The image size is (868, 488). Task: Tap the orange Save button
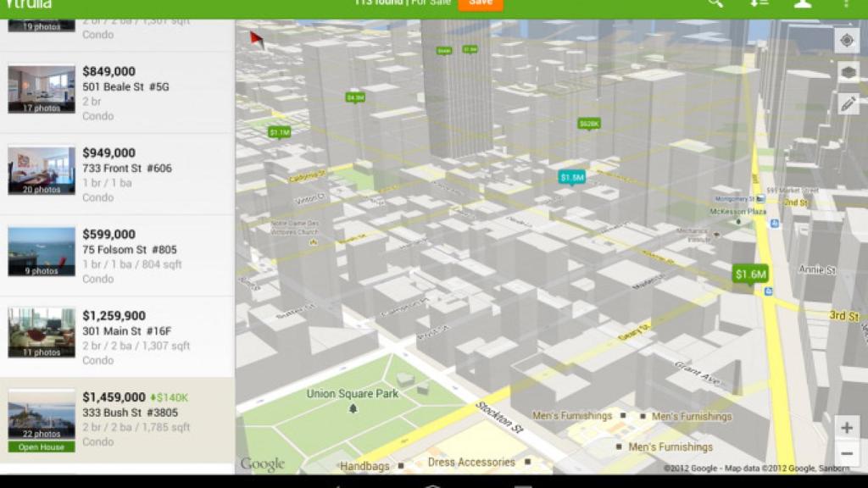pos(480,3)
